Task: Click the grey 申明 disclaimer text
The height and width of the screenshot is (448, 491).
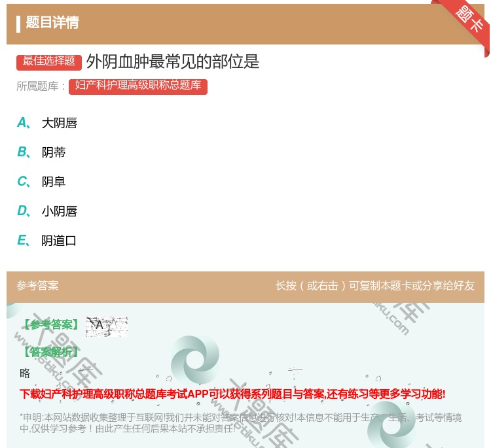Action: coord(240,423)
